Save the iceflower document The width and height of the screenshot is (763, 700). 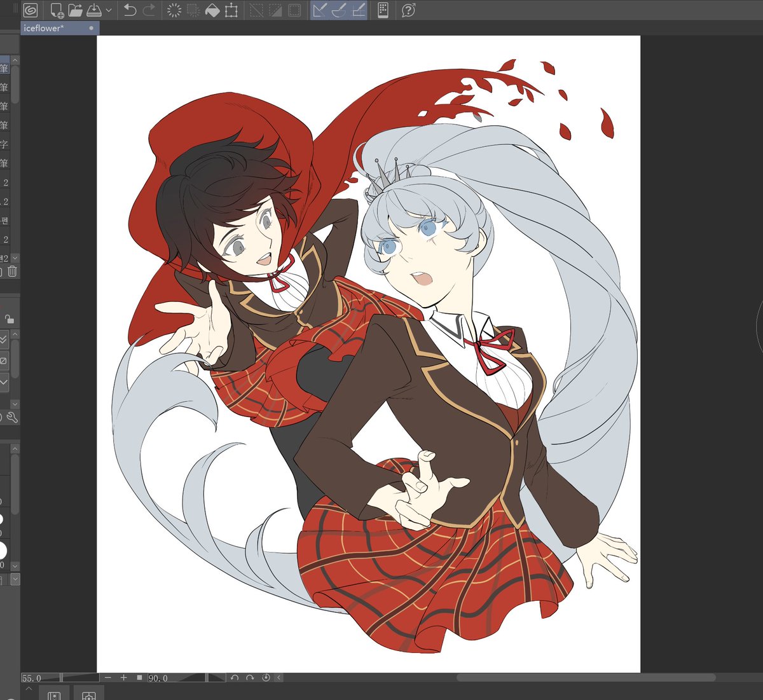(94, 10)
